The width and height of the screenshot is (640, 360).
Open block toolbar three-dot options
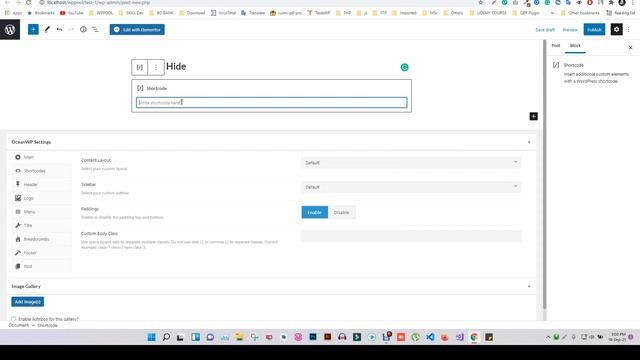(156, 67)
